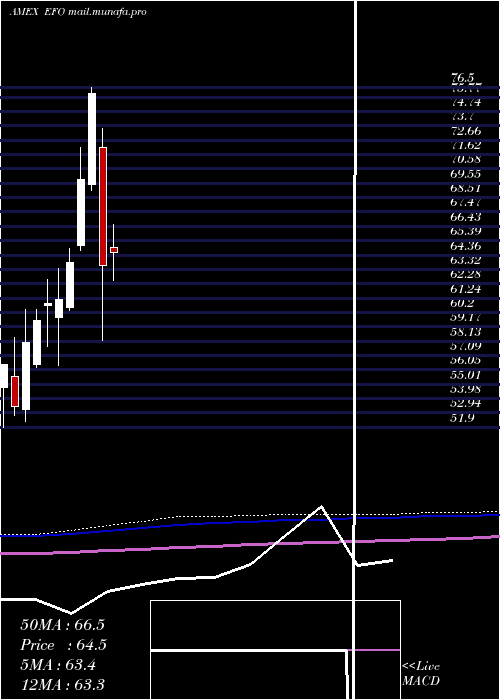The width and height of the screenshot is (500, 700).
Task: Click the 64.36 price axis label
Action: coord(466,246)
